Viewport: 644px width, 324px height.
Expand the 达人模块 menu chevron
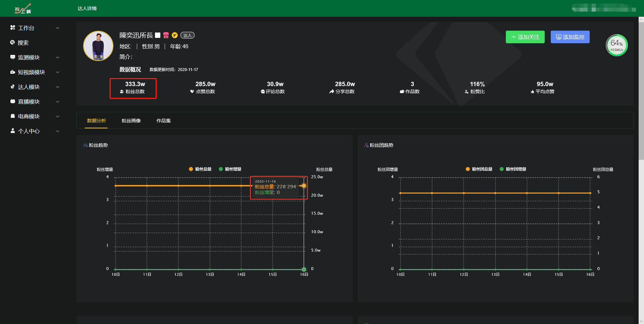pyautogui.click(x=58, y=87)
